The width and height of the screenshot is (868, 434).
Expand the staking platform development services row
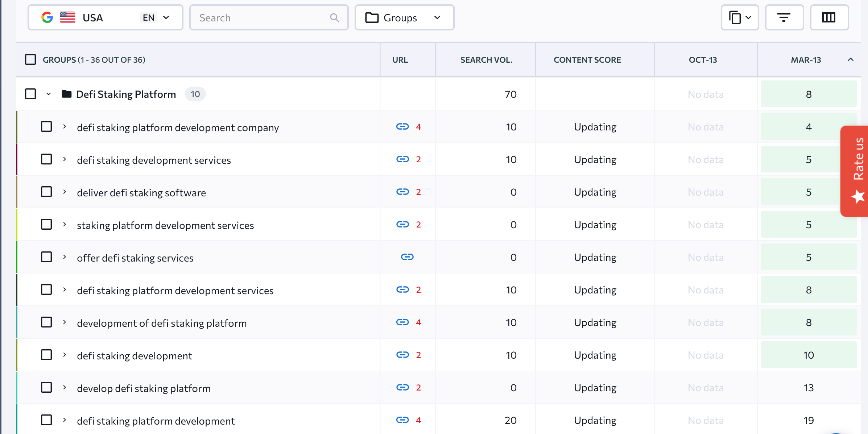[65, 225]
